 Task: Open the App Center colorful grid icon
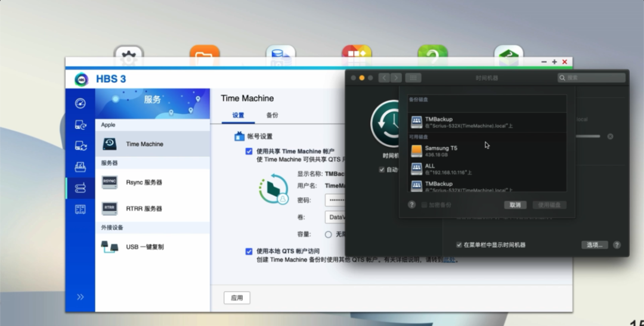(x=357, y=55)
